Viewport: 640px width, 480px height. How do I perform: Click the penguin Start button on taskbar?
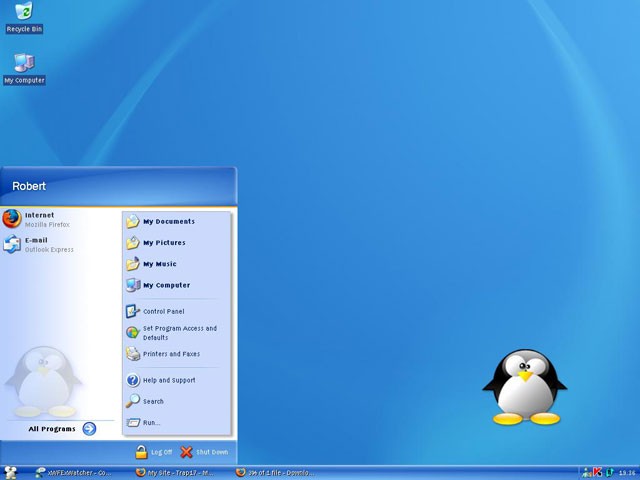coord(10,473)
